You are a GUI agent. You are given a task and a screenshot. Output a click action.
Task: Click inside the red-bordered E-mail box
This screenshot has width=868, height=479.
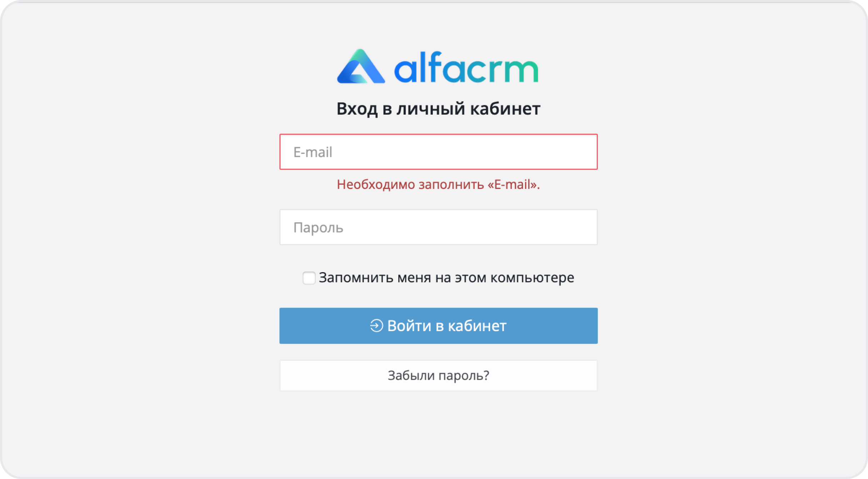[438, 152]
